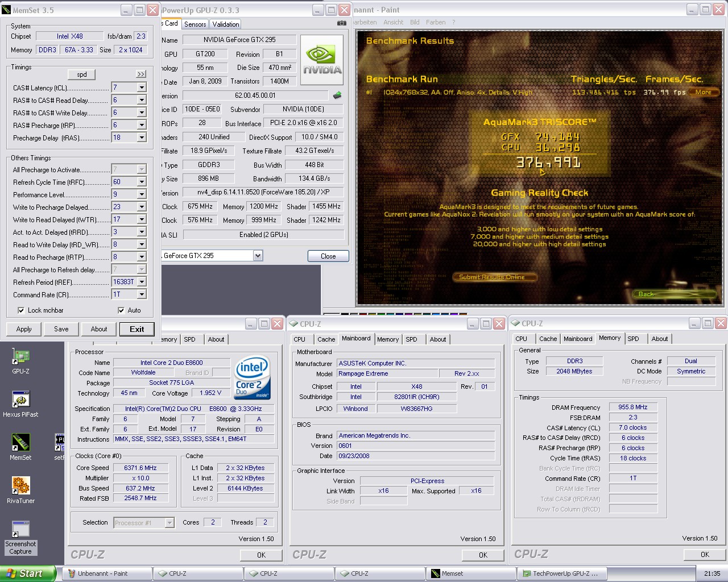Click OK in the Mainboard CPU-Z window
The height and width of the screenshot is (582, 728).
pos(483,555)
